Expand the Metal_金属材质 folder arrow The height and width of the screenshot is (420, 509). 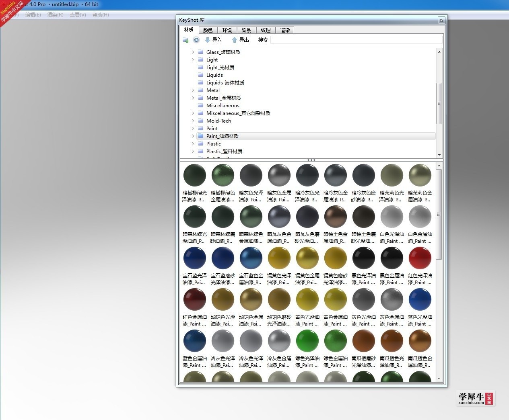coord(193,98)
